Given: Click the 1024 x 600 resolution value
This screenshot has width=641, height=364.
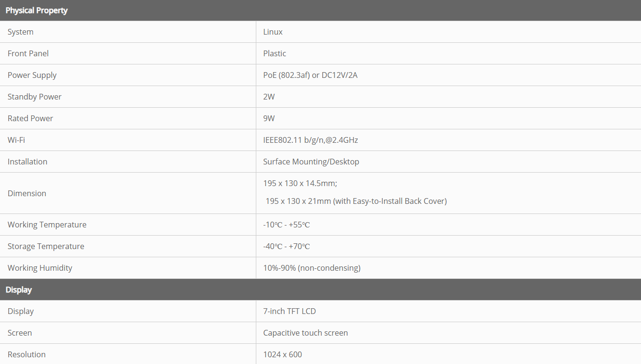Looking at the screenshot, I should [282, 354].
